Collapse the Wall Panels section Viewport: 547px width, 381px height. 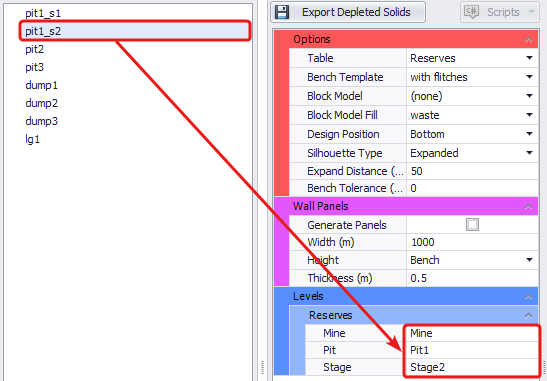[x=528, y=207]
